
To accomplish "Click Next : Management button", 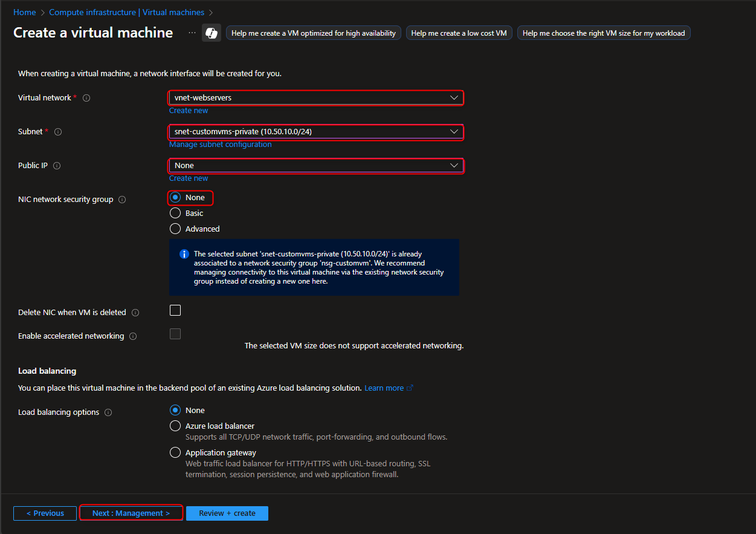I will (x=131, y=513).
